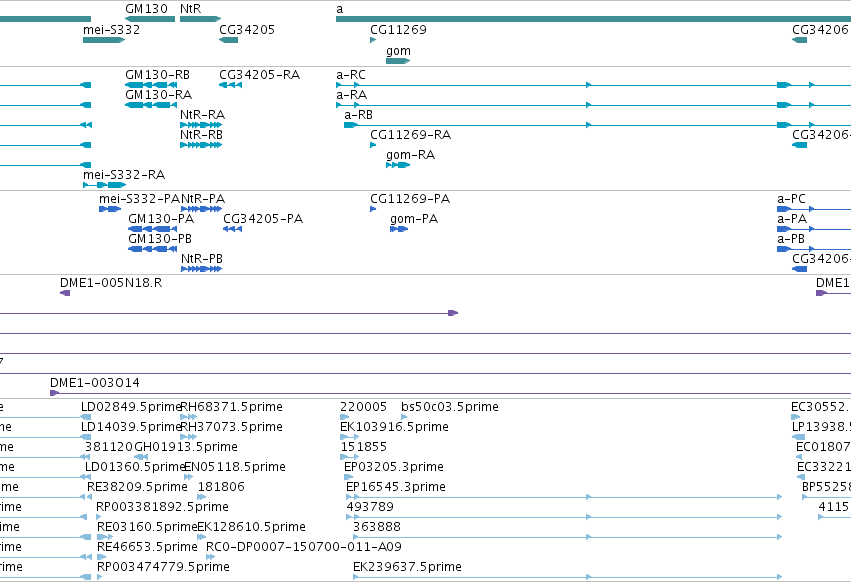
Task: Click the NtR-RA transcript label
Action: click(202, 115)
